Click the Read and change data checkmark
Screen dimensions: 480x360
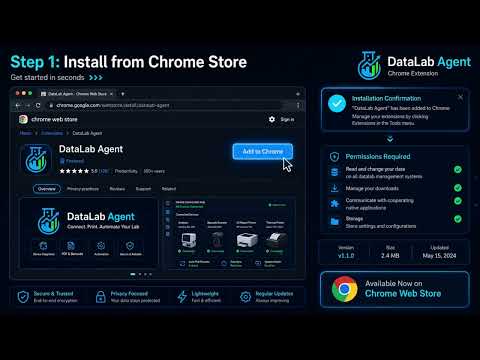click(458, 169)
